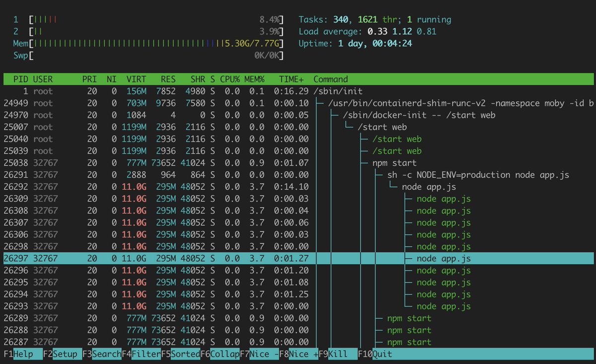Select node app.js thread PID 26296
Image resolution: width=596 pixels, height=364 pixels.
point(298,271)
